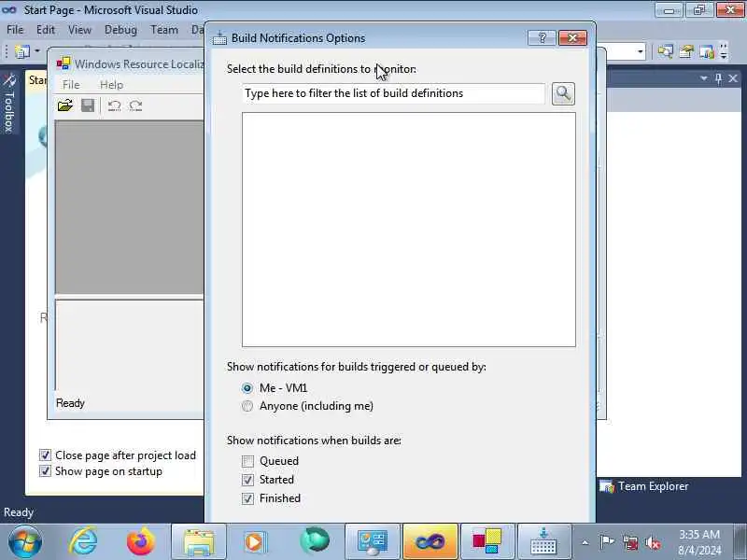Click the Undo arrow in Resource Localizer toolbar

click(x=114, y=105)
